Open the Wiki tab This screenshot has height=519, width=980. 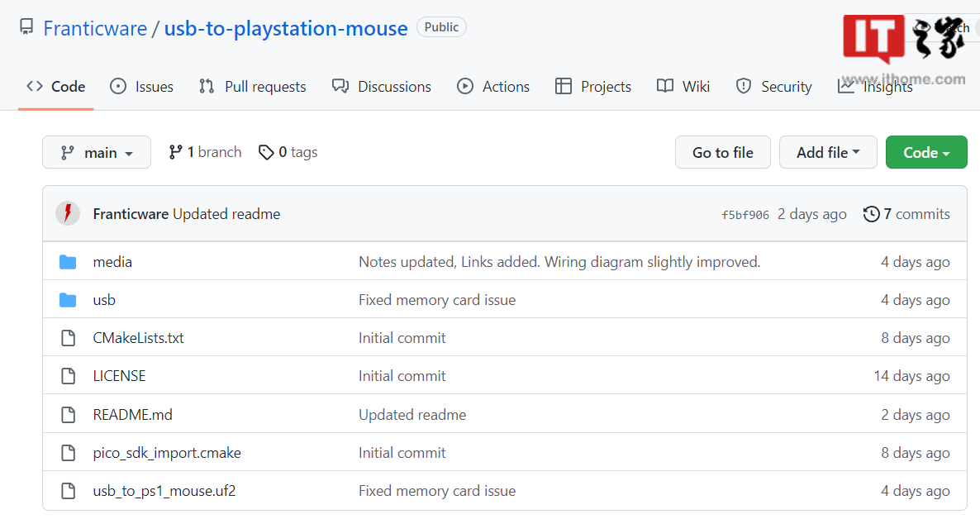point(683,86)
